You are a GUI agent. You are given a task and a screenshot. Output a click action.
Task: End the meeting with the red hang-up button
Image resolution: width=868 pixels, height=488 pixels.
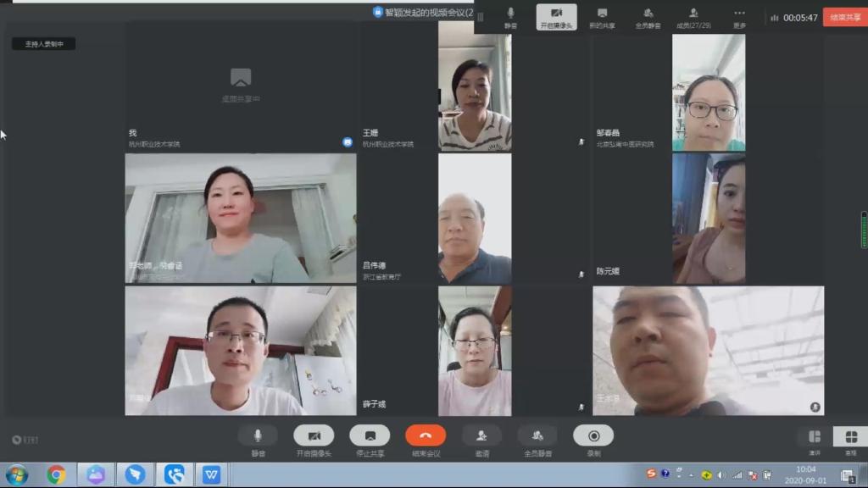[x=426, y=435]
